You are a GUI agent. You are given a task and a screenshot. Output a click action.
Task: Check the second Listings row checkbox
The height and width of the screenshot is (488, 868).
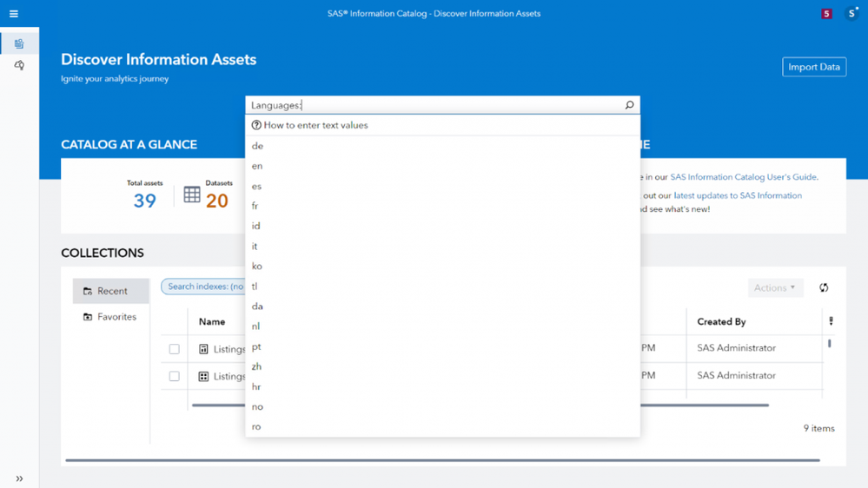pyautogui.click(x=175, y=376)
